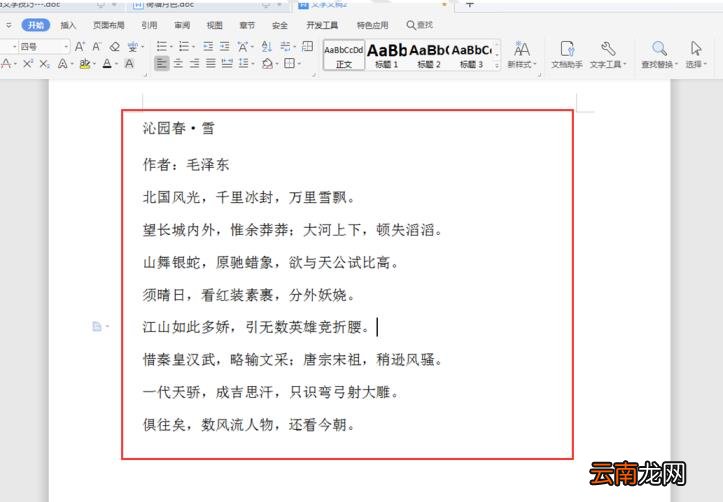Open the font name dropdown arrow
The height and width of the screenshot is (502, 723).
14,47
